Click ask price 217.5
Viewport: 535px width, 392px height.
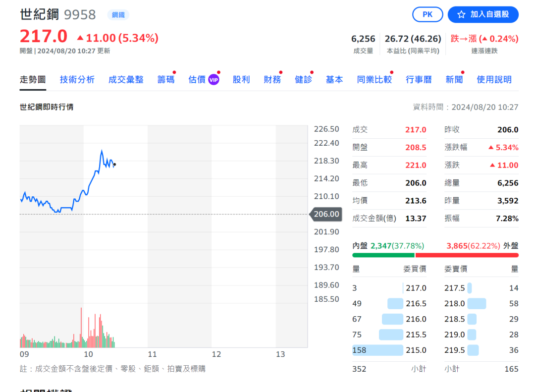pyautogui.click(x=454, y=288)
